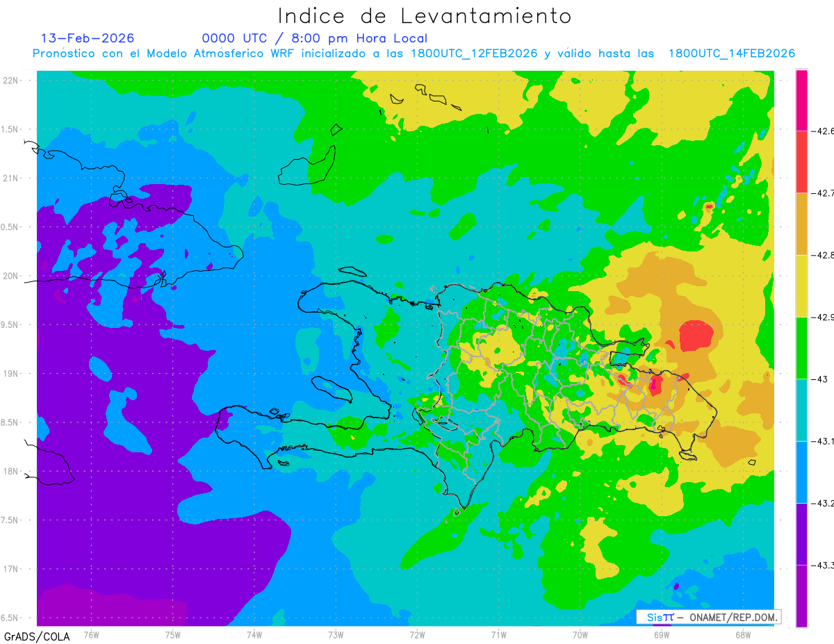Pick the teal legend segment above -43.1
The height and width of the screenshot is (644, 834).
click(801, 410)
